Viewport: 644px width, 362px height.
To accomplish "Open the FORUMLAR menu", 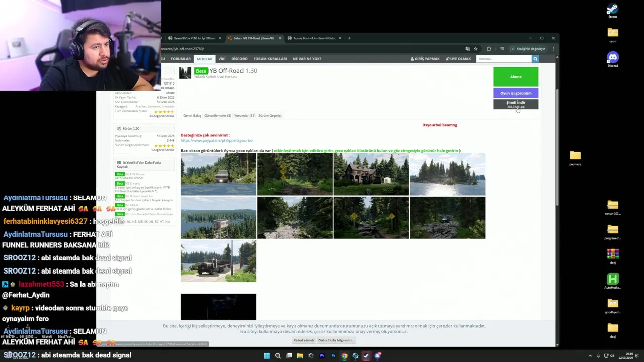I will click(x=181, y=59).
